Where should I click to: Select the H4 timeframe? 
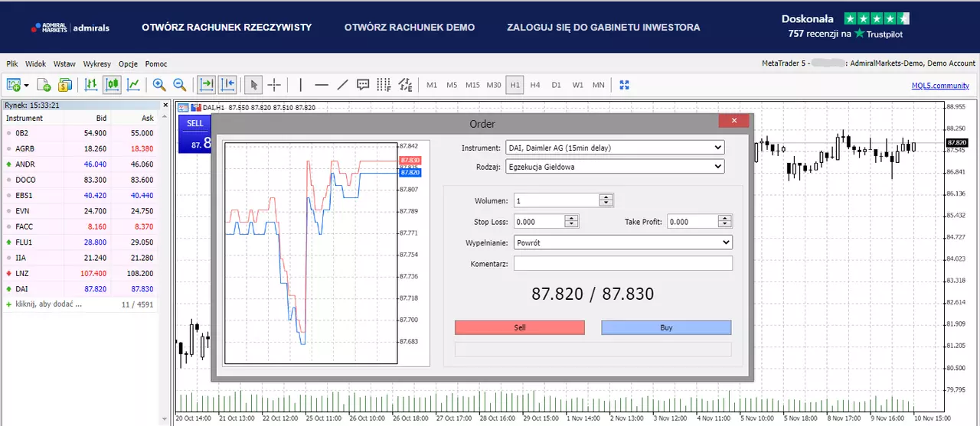coord(535,85)
